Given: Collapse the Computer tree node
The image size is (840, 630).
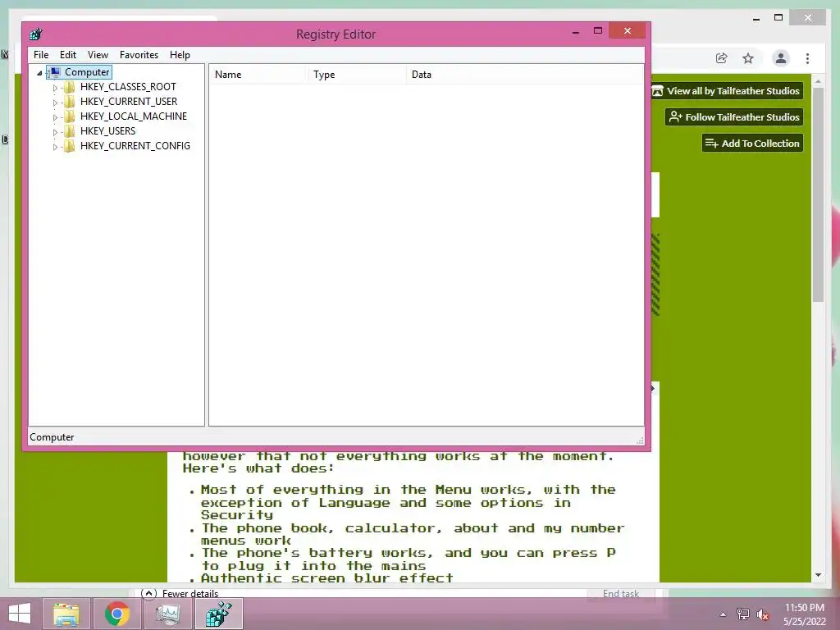Looking at the screenshot, I should (39, 73).
